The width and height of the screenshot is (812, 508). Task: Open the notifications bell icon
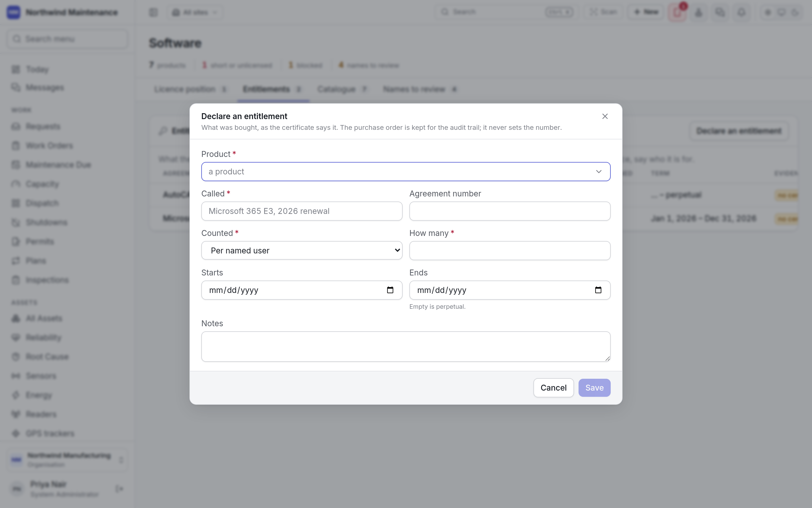[742, 12]
